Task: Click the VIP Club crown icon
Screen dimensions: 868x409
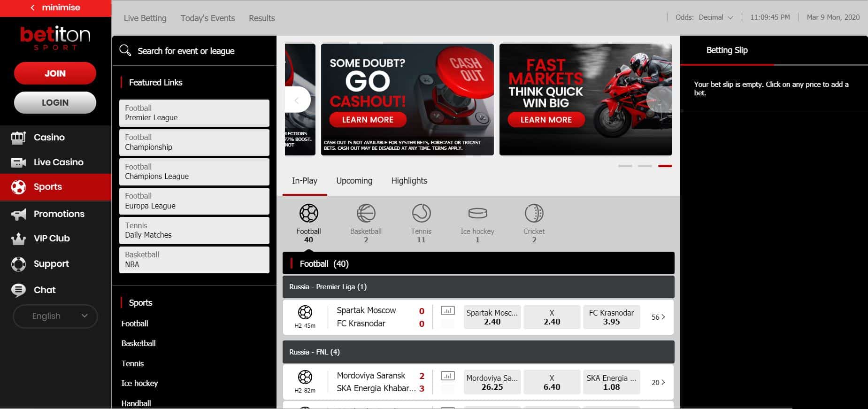Action: click(18, 239)
